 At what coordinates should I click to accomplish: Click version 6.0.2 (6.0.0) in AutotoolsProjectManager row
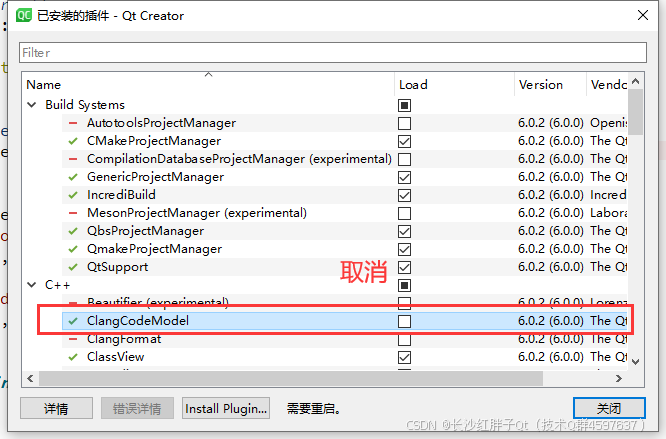(550, 123)
